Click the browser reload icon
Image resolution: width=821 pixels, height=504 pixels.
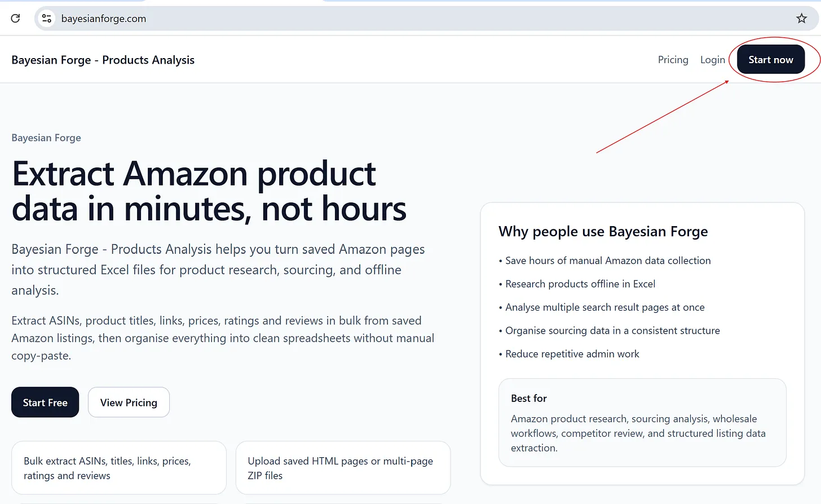15,19
